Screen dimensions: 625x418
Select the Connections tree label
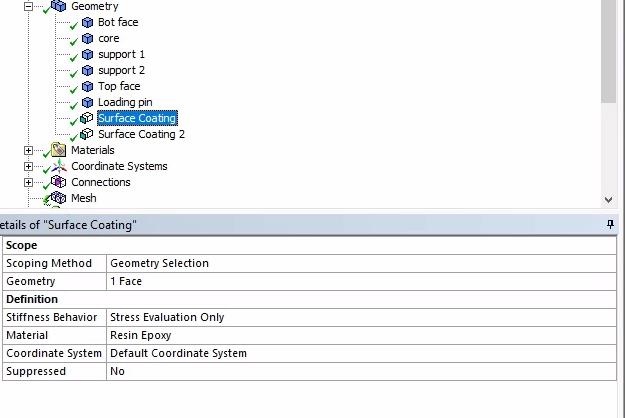(x=100, y=182)
